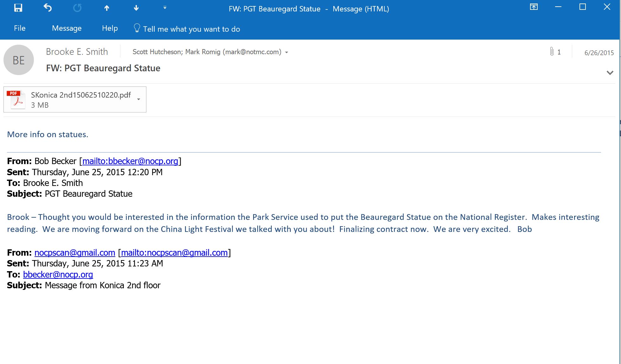This screenshot has height=364, width=621.
Task: Click the nocpscan@gmail.com sender link
Action: [x=75, y=252]
